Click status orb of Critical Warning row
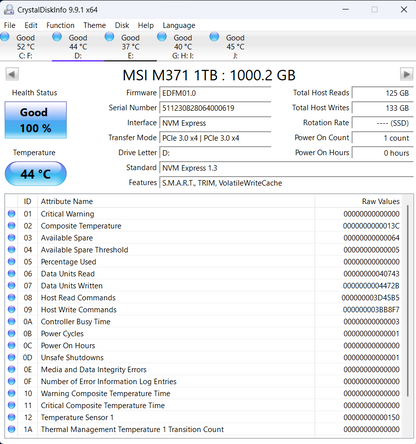The height and width of the screenshot is (444, 416). pyautogui.click(x=12, y=214)
